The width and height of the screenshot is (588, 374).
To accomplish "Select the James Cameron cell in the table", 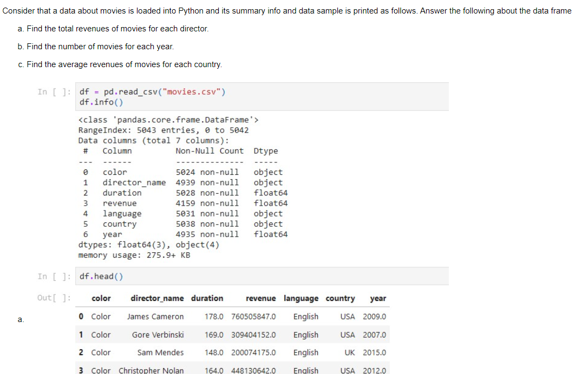I will coord(157,317).
